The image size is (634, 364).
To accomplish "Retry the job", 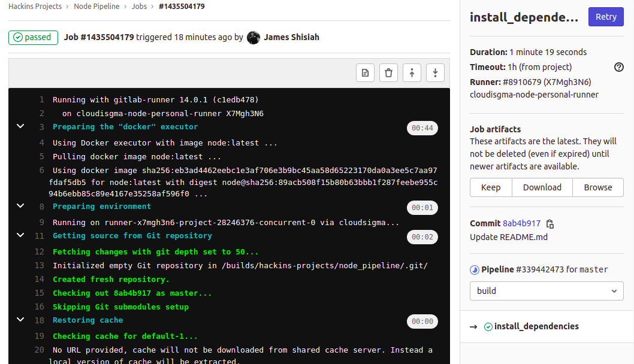I will point(606,17).
